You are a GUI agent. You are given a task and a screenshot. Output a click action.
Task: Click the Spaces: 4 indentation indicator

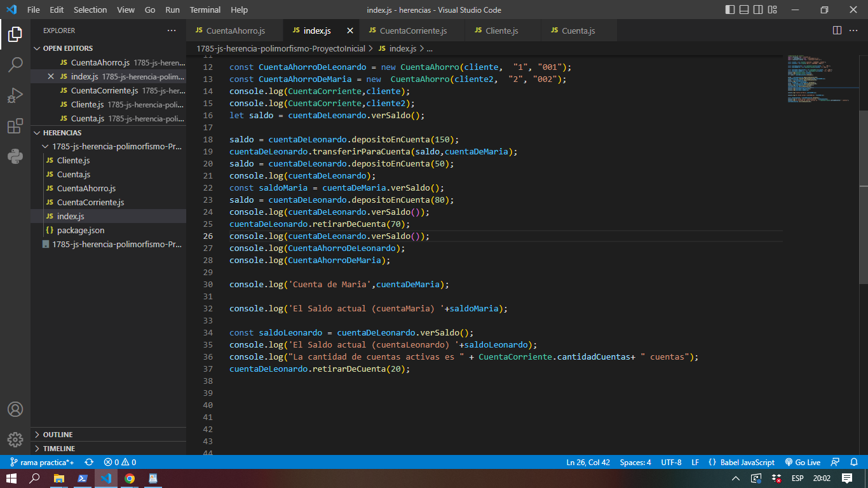[x=635, y=462]
